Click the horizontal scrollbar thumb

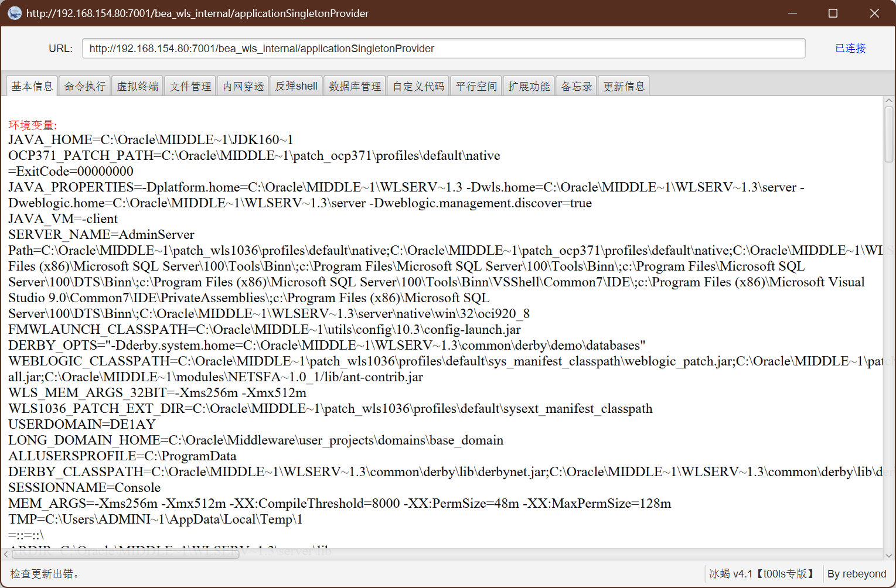click(125, 554)
